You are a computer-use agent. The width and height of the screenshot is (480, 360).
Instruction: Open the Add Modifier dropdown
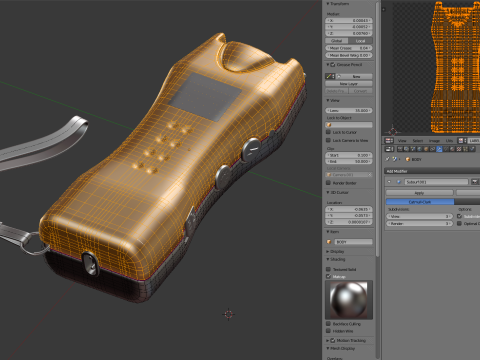[x=432, y=171]
